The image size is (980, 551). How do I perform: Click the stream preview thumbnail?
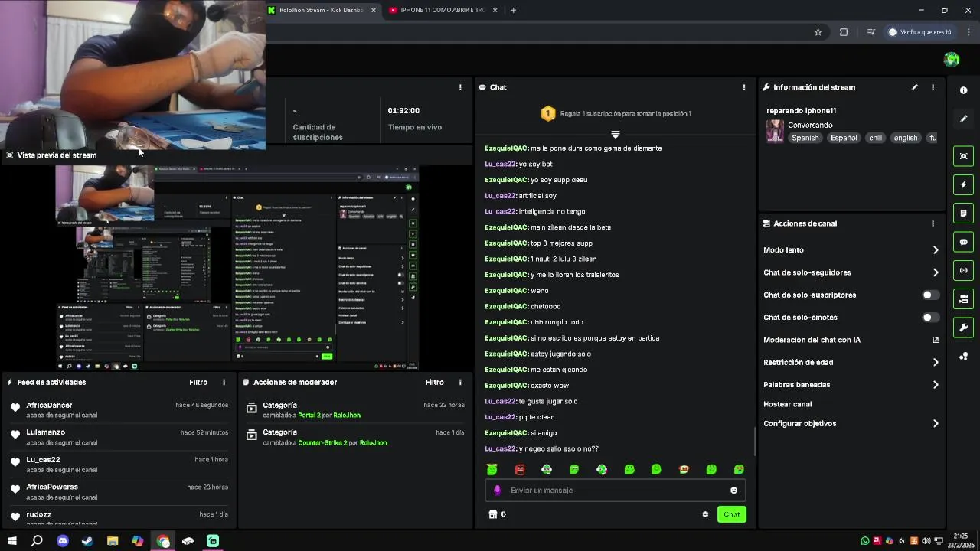(237, 268)
